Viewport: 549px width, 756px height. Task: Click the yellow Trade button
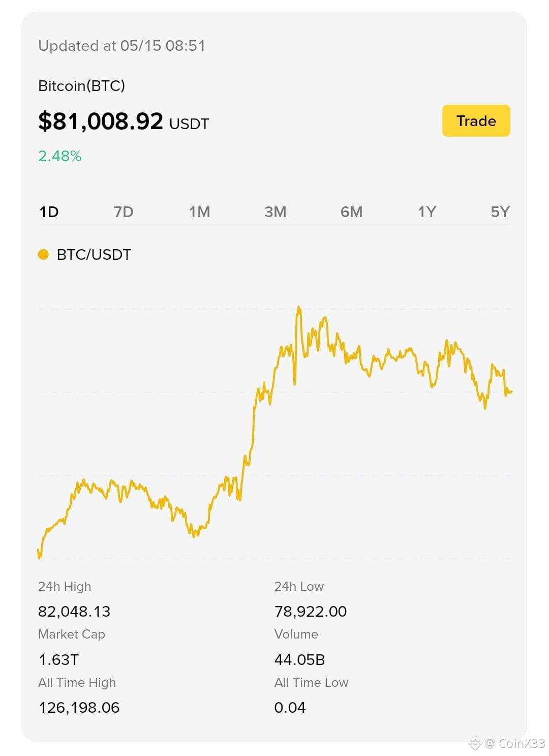(476, 120)
